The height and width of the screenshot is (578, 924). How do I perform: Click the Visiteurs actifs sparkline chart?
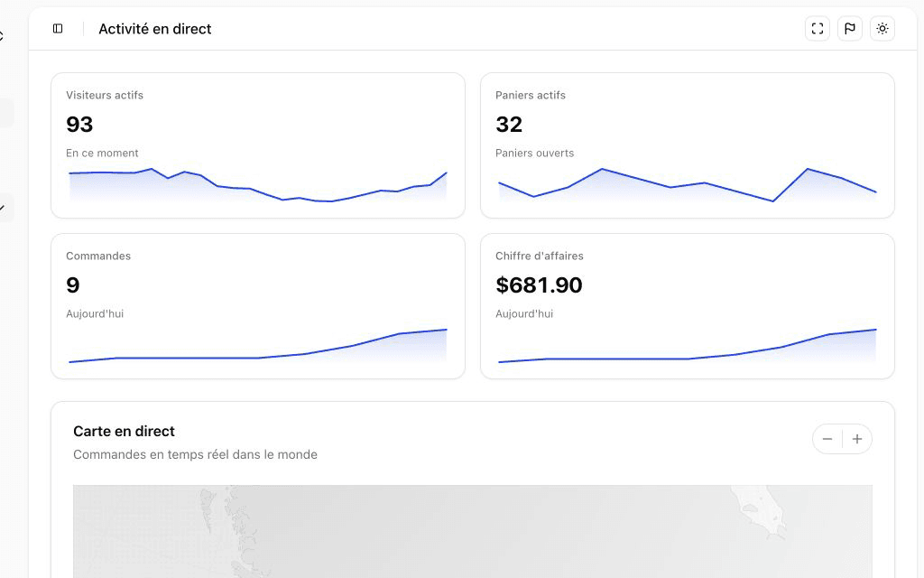tap(258, 185)
